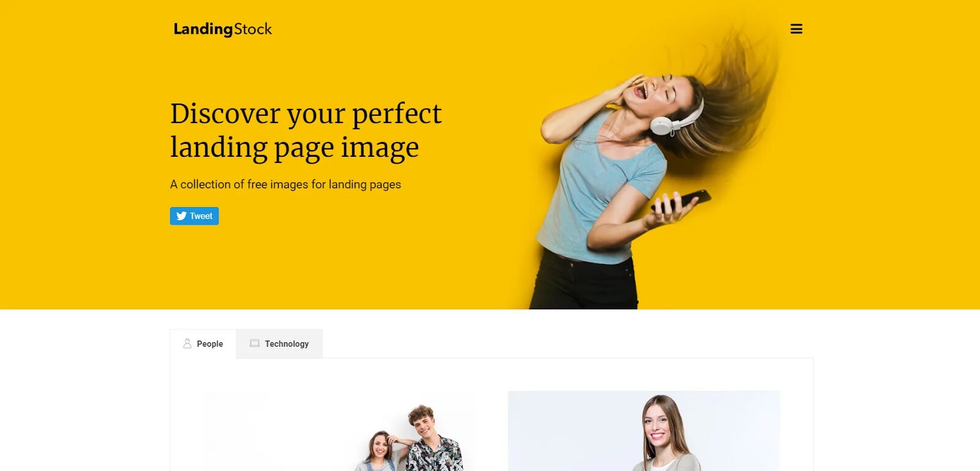The height and width of the screenshot is (471, 980).
Task: Open the thumbnail of the young couple
Action: pos(339,431)
